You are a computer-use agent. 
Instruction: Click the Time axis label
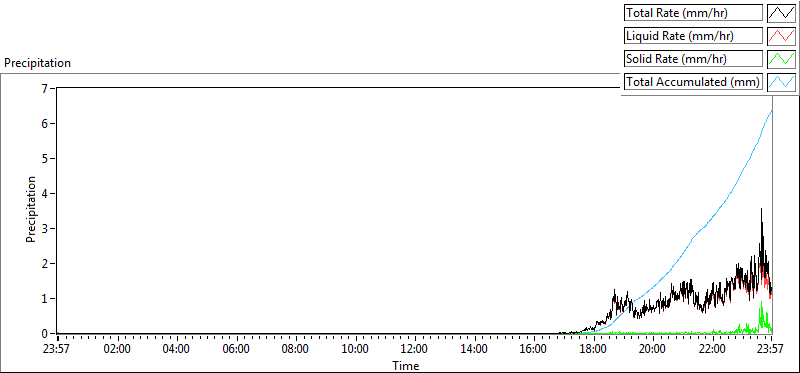(406, 366)
